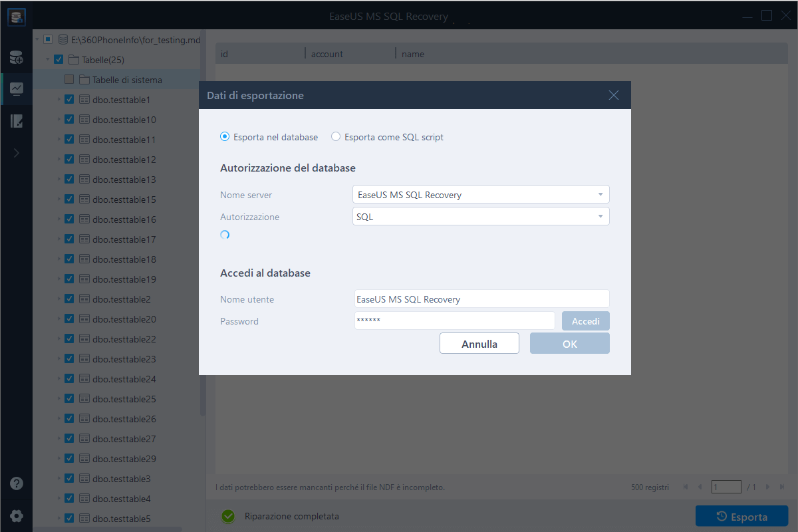
Task: Click the table icon beside dbo.testtable13
Action: pos(84,180)
